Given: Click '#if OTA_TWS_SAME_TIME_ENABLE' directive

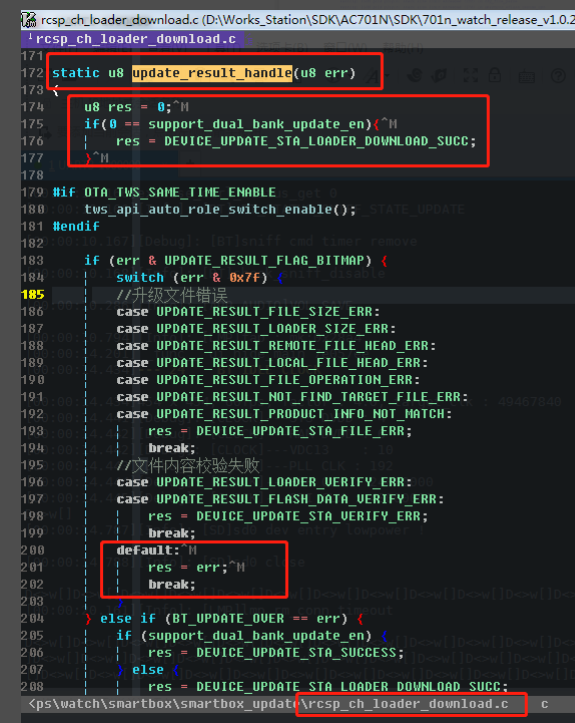Looking at the screenshot, I should (164, 192).
